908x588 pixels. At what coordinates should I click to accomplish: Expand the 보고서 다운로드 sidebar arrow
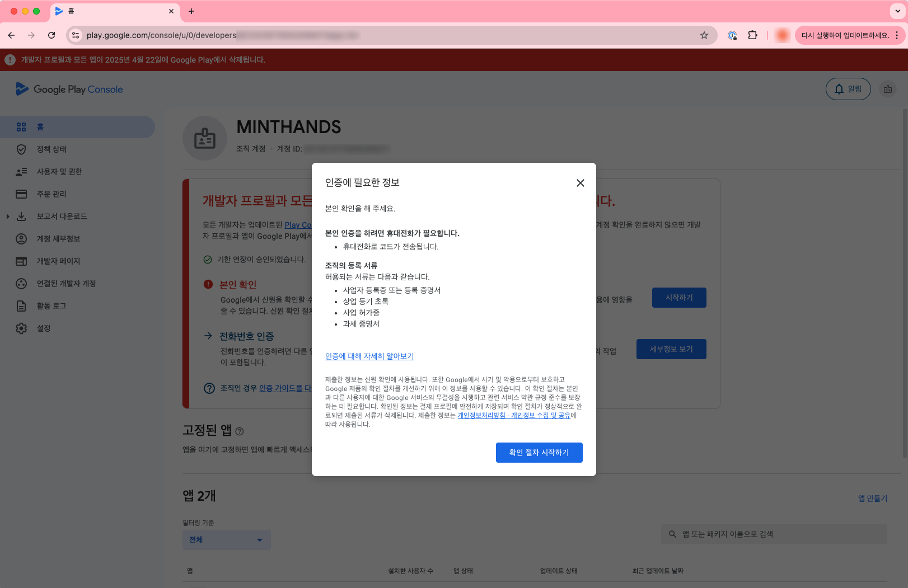point(7,217)
